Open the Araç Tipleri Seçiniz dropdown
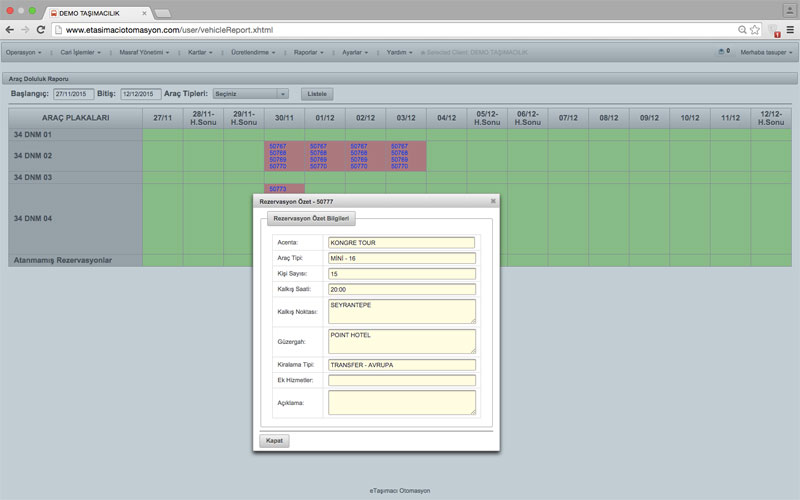 (251, 94)
